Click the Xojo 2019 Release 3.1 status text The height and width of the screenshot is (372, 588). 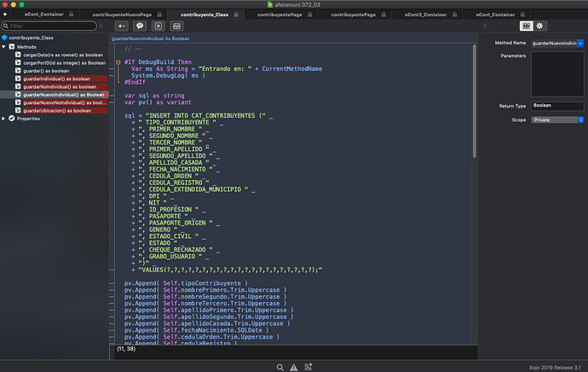point(555,368)
